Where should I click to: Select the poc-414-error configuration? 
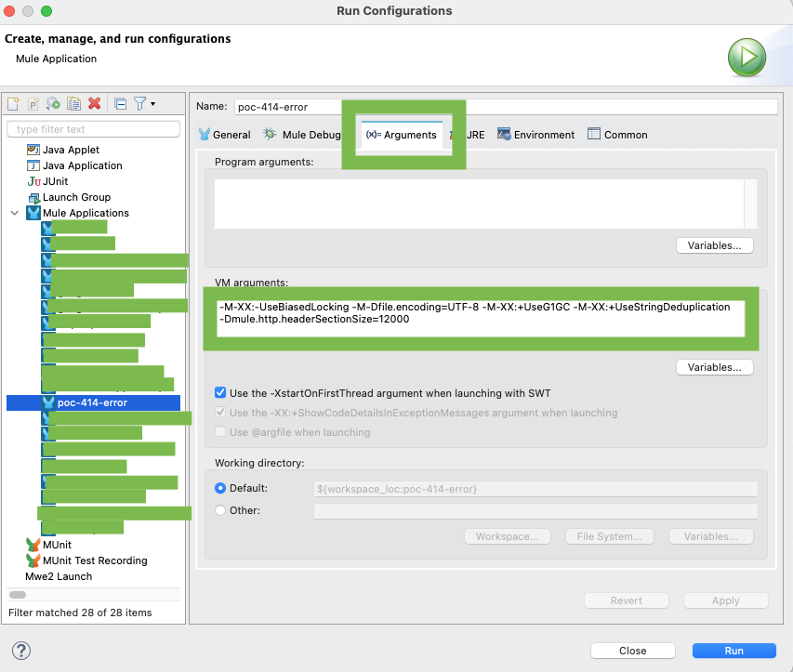tap(92, 402)
